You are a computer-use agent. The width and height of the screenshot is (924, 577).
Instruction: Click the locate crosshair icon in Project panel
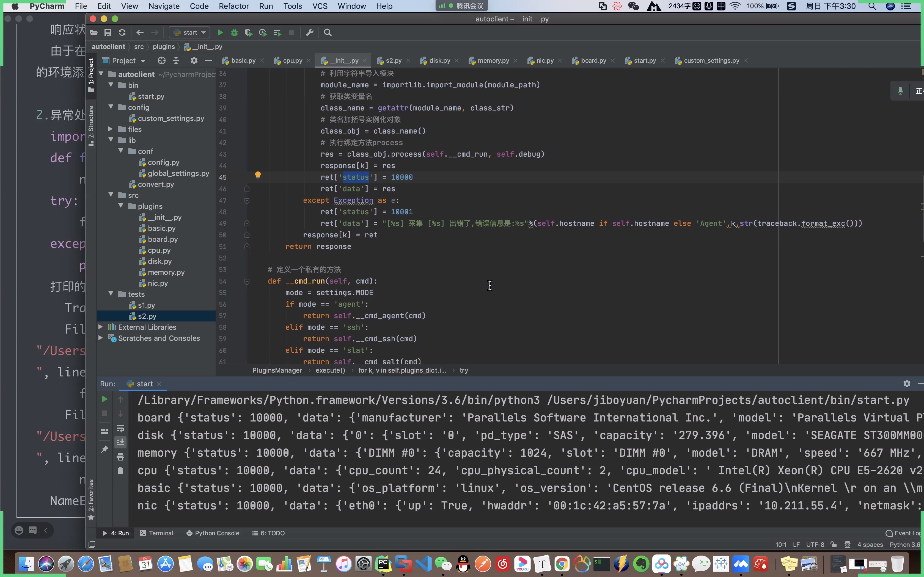(x=161, y=61)
